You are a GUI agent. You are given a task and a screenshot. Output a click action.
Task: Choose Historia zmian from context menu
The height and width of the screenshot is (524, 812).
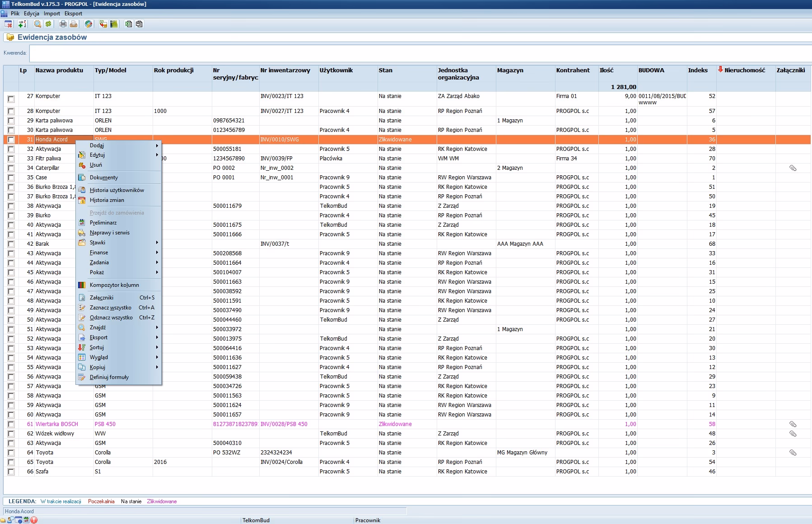pos(107,200)
